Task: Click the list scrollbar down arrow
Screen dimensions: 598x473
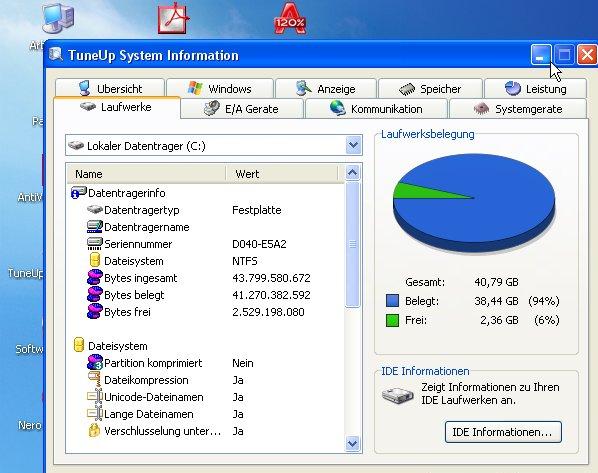Action: 352,444
